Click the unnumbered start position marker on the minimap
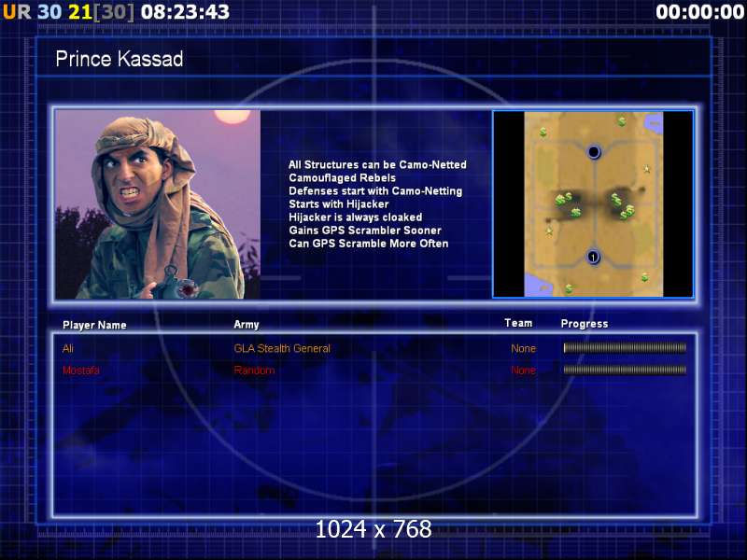The image size is (747, 560). [594, 152]
